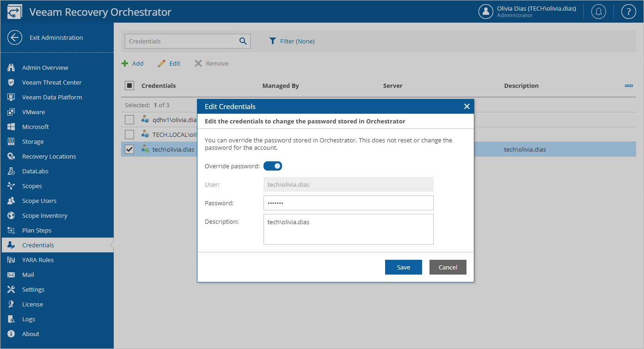Click the Exit Administration link
This screenshot has height=349, width=644.
tap(56, 37)
